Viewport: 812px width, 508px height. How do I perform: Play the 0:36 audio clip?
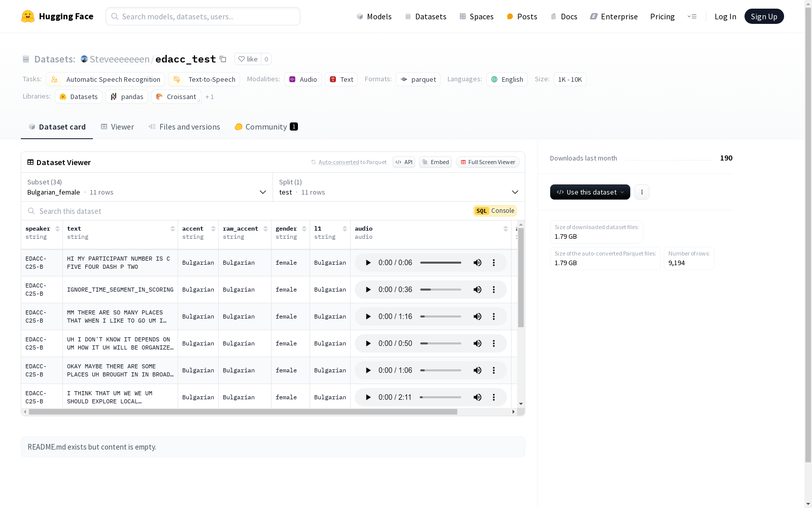[368, 290]
